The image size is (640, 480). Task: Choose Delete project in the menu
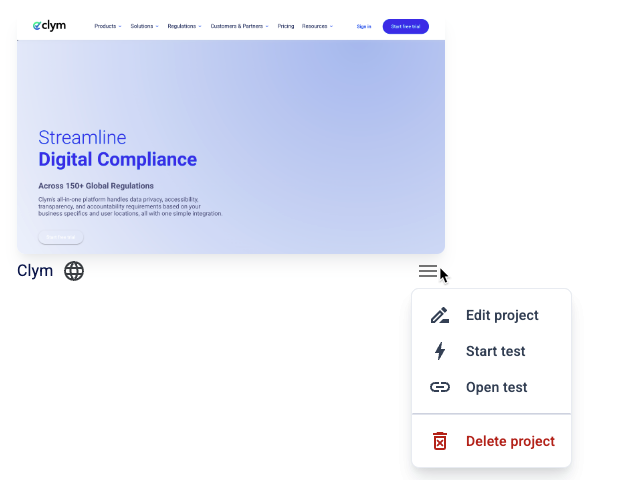(x=491, y=441)
